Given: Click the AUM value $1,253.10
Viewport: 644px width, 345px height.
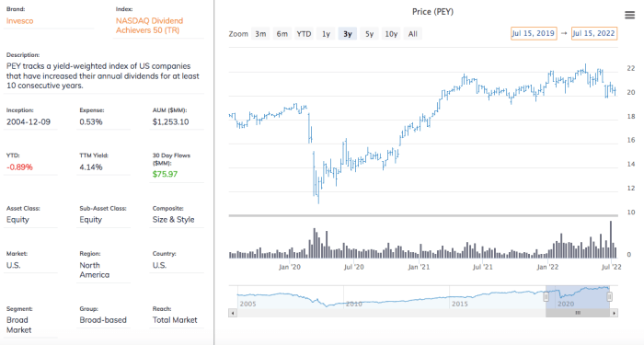Looking at the screenshot, I should [x=170, y=122].
